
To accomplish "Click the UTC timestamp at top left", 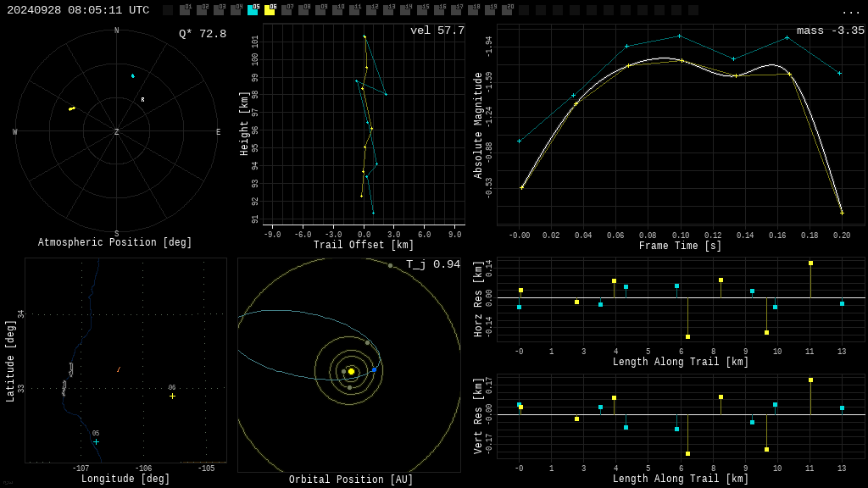I will pos(78,10).
